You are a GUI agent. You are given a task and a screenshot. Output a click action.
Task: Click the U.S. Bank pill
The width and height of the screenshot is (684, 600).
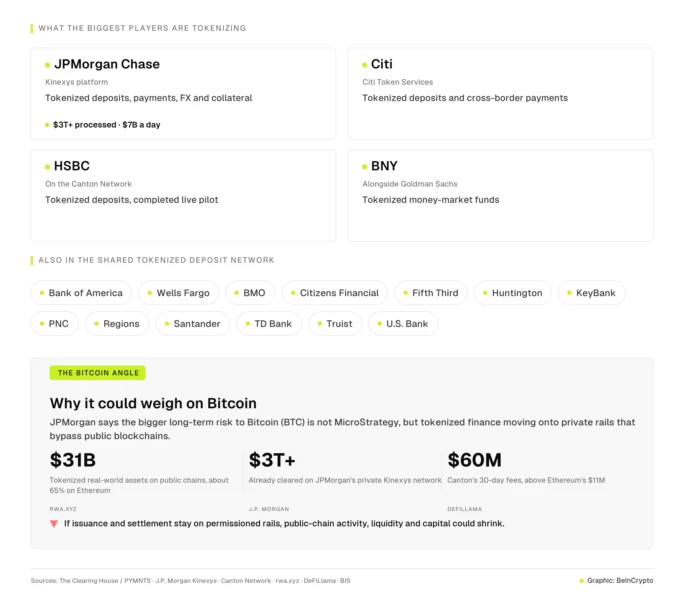pos(403,324)
